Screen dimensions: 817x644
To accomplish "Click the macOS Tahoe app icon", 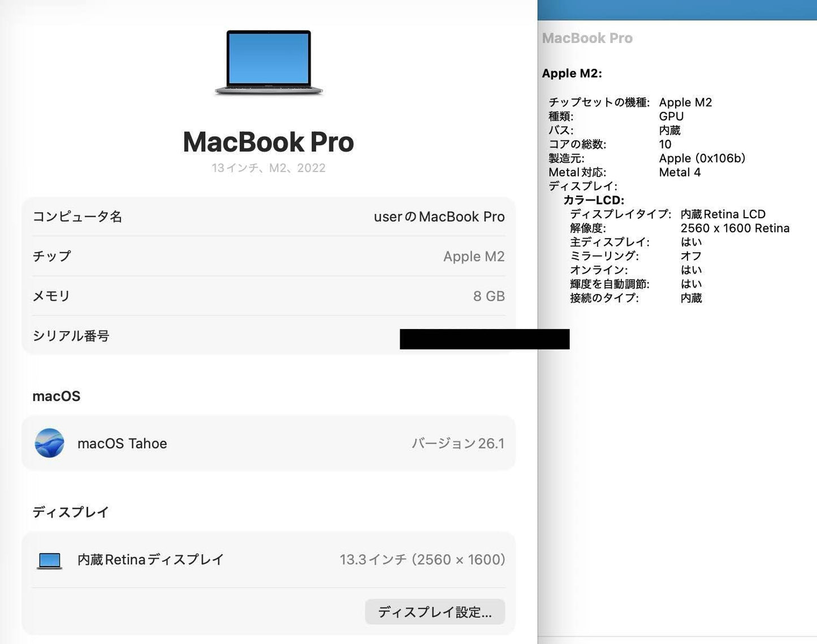I will [50, 443].
